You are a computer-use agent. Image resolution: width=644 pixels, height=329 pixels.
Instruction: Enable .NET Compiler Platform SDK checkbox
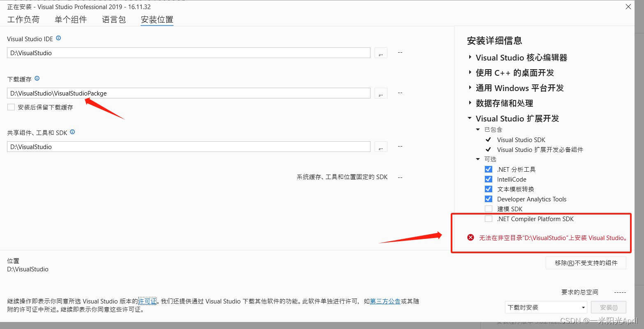pyautogui.click(x=489, y=219)
